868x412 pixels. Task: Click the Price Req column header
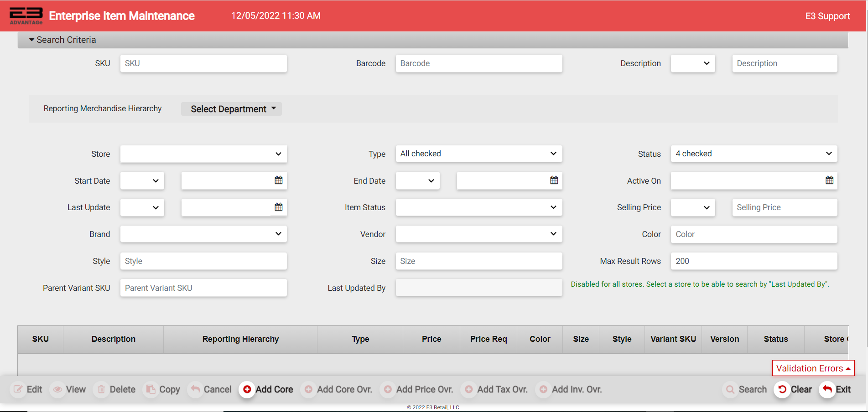(x=489, y=339)
